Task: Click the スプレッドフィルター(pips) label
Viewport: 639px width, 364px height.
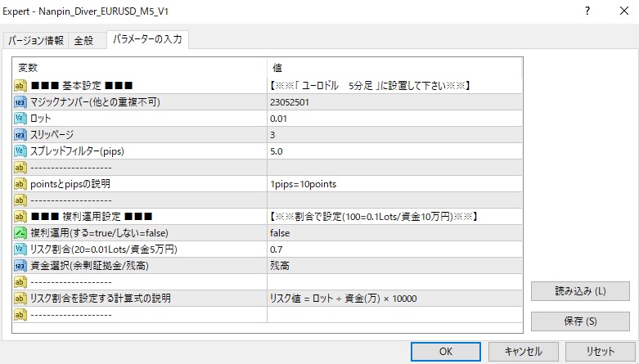Action: tap(78, 151)
